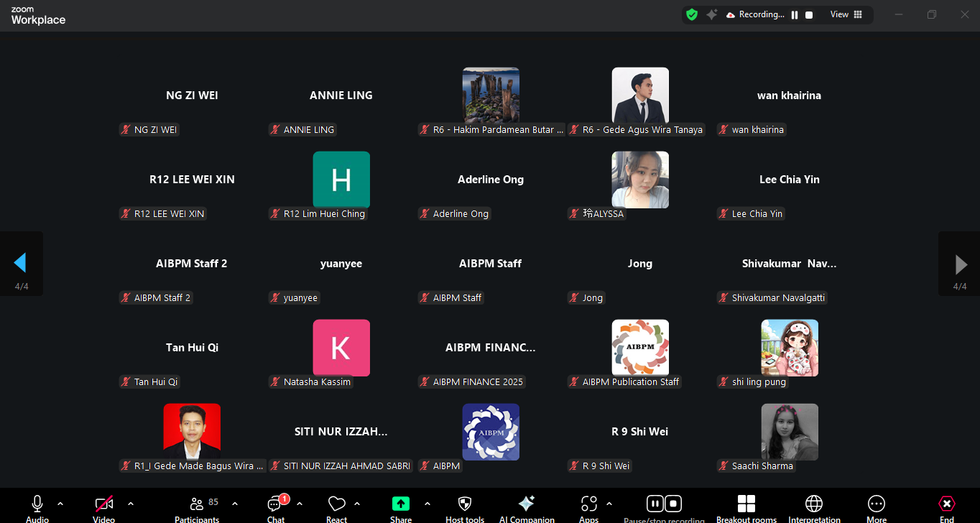Open the Chat panel

click(276, 506)
